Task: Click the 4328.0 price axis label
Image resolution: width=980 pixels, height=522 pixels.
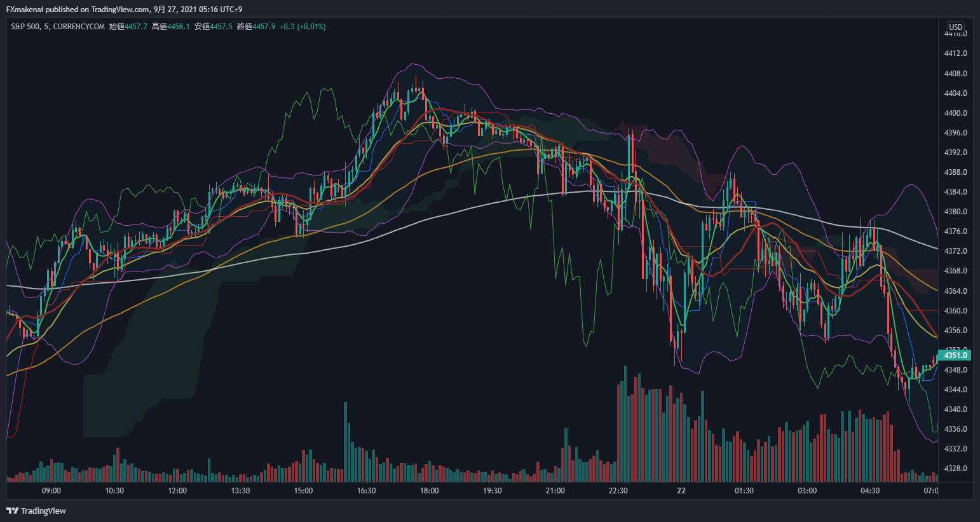Action: [955, 469]
